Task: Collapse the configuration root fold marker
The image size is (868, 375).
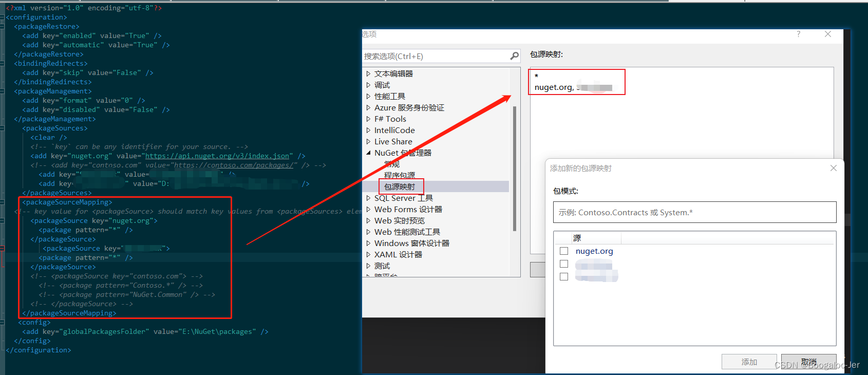Action: 3,17
